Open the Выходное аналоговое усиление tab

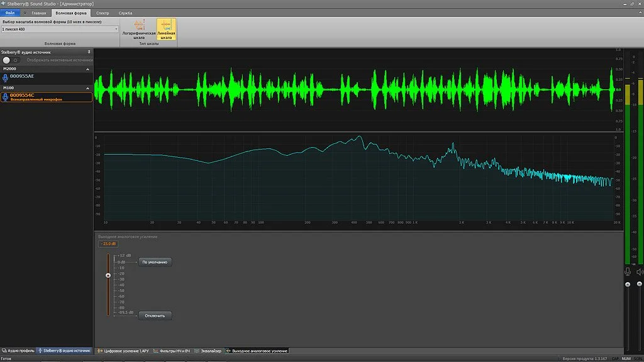tap(257, 351)
